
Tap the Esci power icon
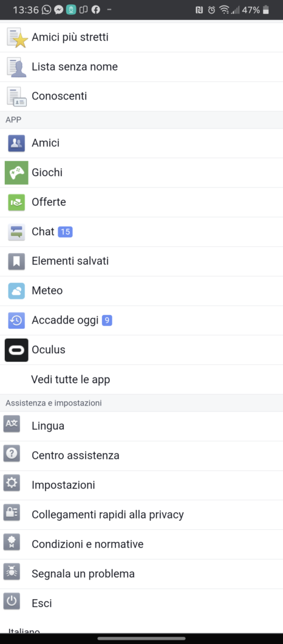tap(12, 602)
